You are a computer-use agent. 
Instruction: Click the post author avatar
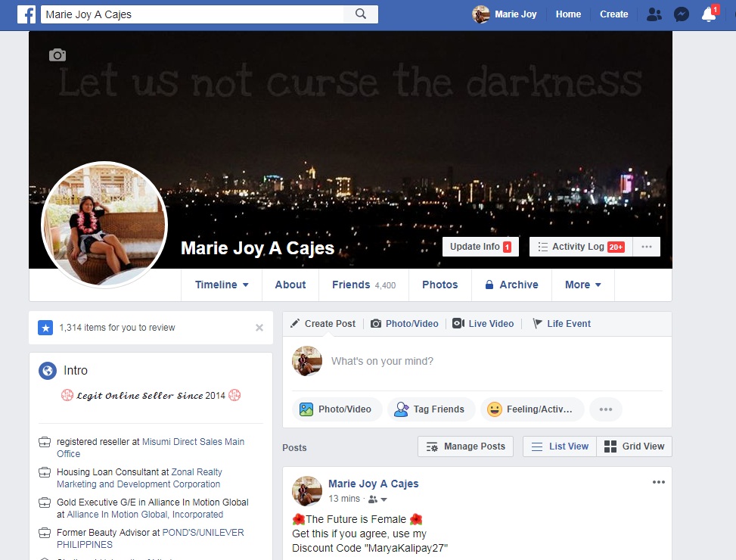[x=307, y=491]
